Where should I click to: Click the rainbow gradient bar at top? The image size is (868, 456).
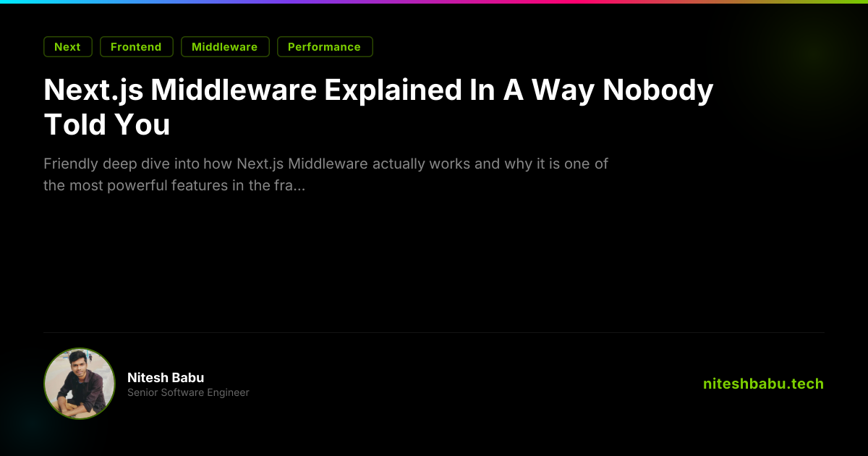(434, 1)
